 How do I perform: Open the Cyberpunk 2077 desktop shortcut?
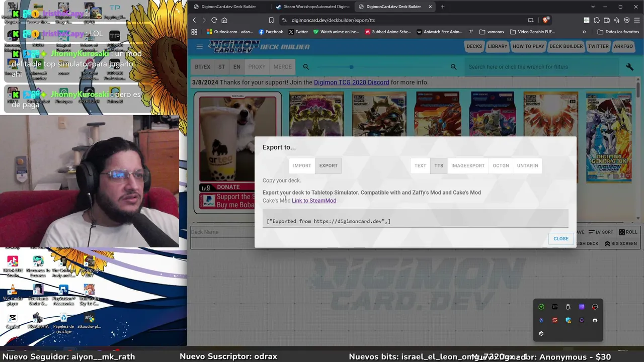tap(89, 267)
